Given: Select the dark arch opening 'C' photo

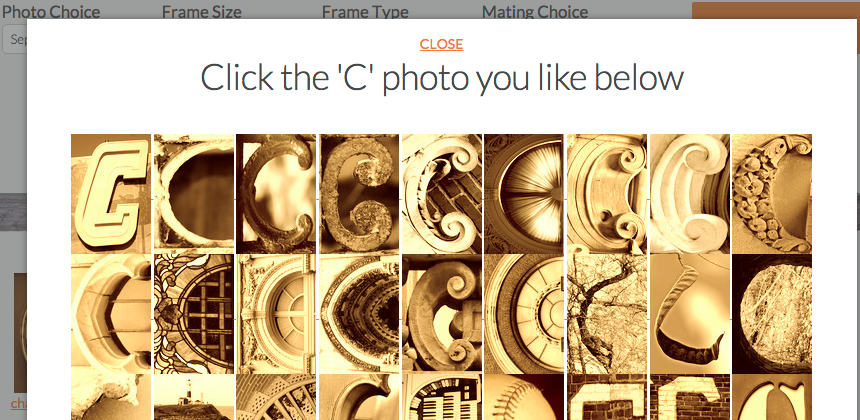Looking at the screenshot, I should tap(194, 194).
